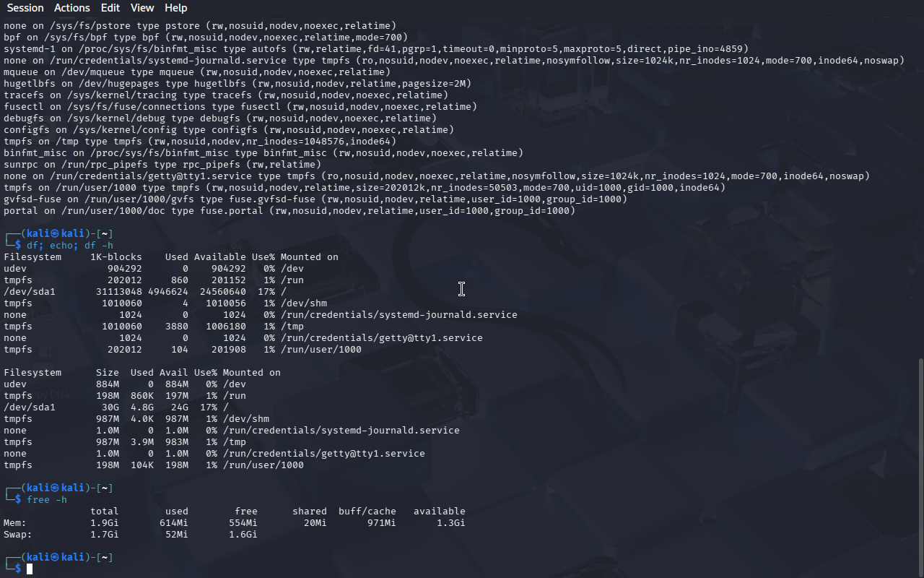Open the Session menu
The height and width of the screenshot is (578, 924).
(x=25, y=8)
